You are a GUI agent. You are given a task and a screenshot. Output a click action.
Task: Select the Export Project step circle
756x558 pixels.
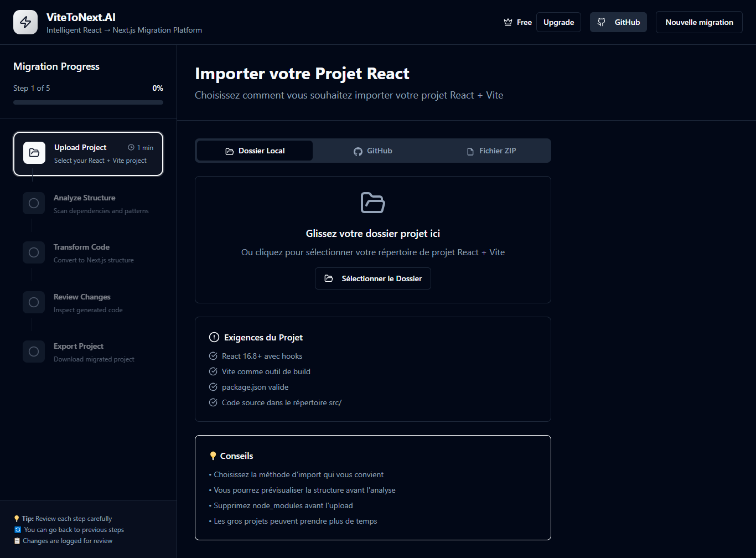tap(34, 352)
